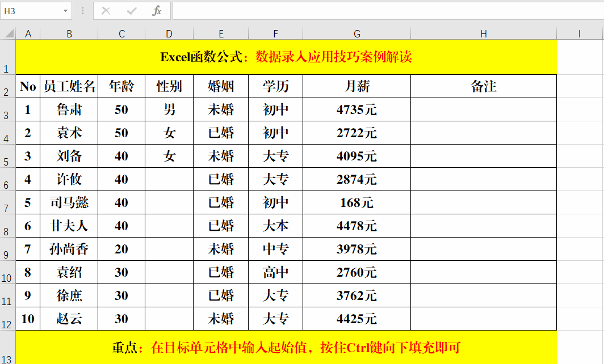Screen dimensions: 604x364
Task: Select row 12 header
Action: point(8,319)
